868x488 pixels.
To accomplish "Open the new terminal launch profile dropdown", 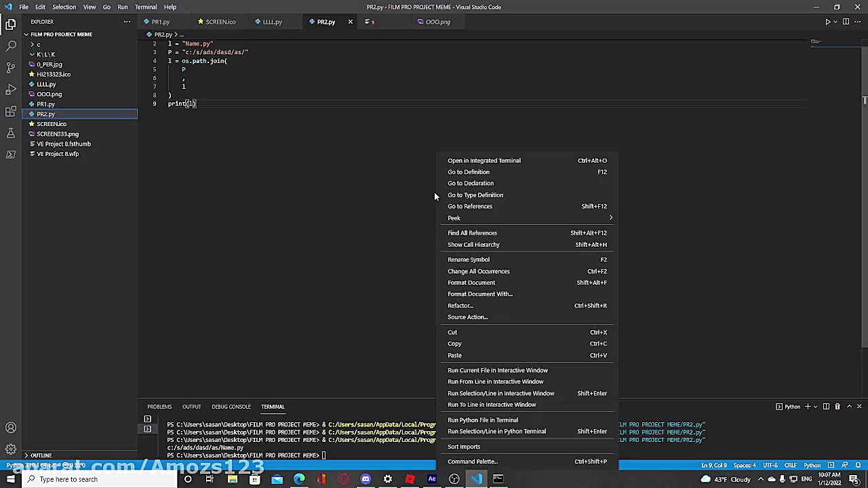I will coord(816,407).
